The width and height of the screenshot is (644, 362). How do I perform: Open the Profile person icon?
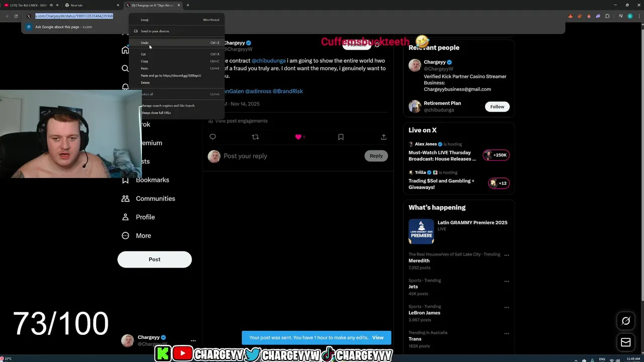point(125,217)
